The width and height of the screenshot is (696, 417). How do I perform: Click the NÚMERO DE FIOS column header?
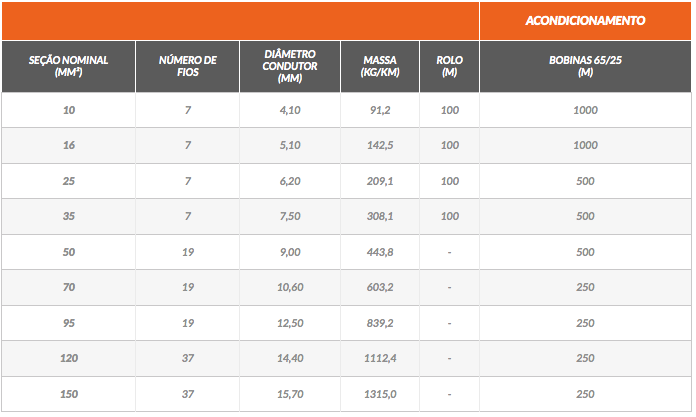tap(187, 67)
